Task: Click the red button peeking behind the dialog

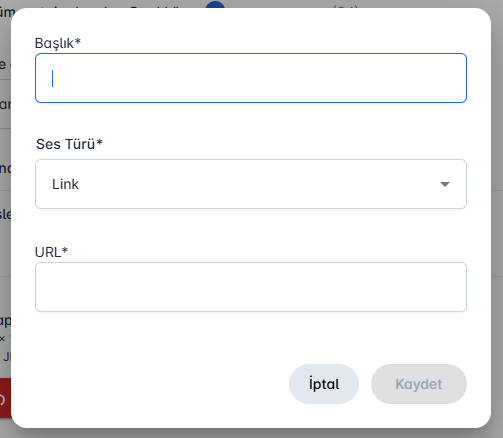Action: 5,398
